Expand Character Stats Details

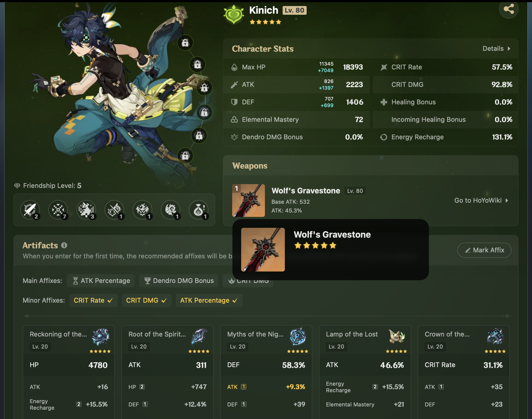497,49
